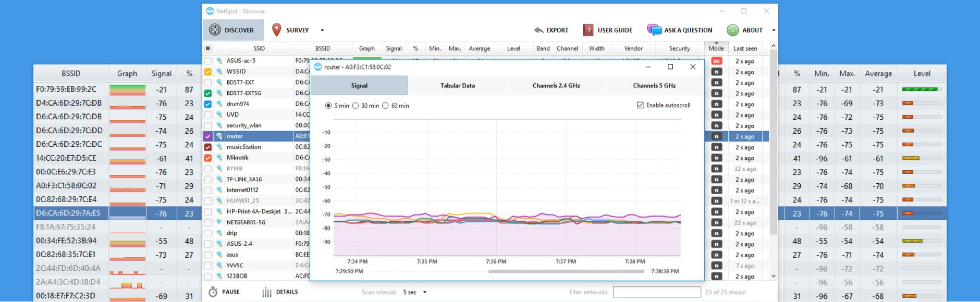Open the Channels 5 GHz tab
The image size is (980, 302).
coord(654,85)
